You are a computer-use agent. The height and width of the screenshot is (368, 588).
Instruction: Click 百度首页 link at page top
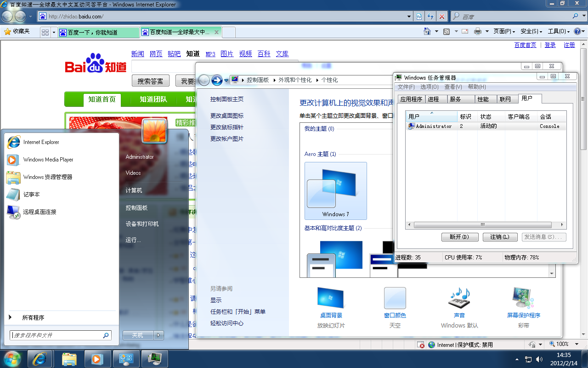(x=525, y=45)
